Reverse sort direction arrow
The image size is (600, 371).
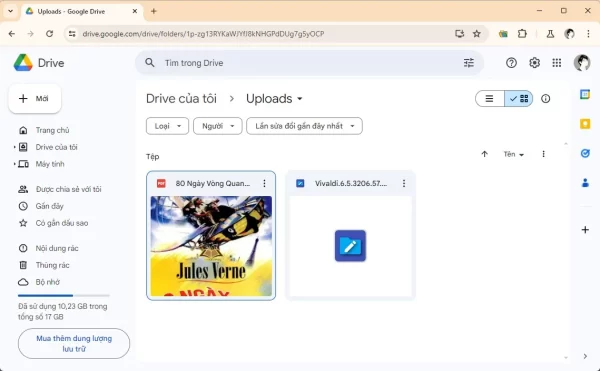pos(484,154)
